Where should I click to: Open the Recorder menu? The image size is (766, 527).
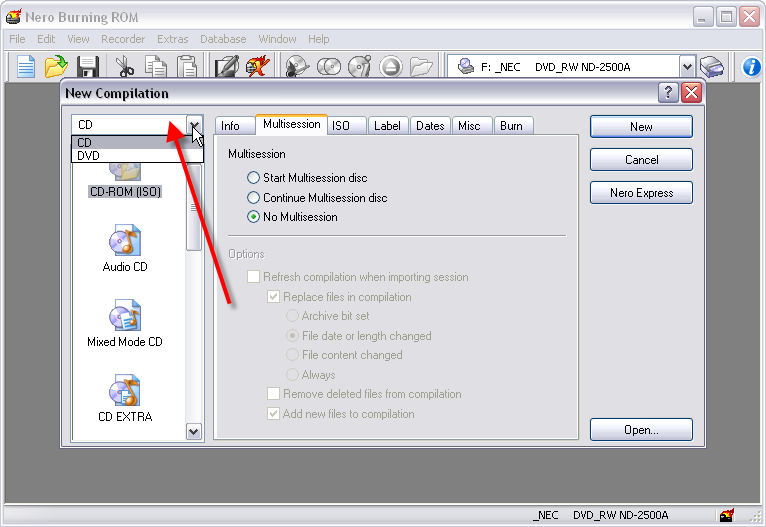(x=123, y=39)
